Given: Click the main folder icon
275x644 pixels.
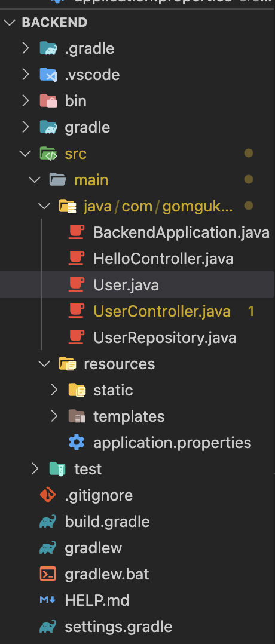Looking at the screenshot, I should point(57,180).
